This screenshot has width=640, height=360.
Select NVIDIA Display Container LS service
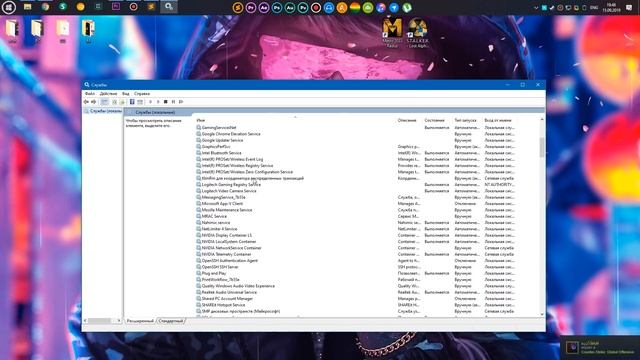click(355, 235)
